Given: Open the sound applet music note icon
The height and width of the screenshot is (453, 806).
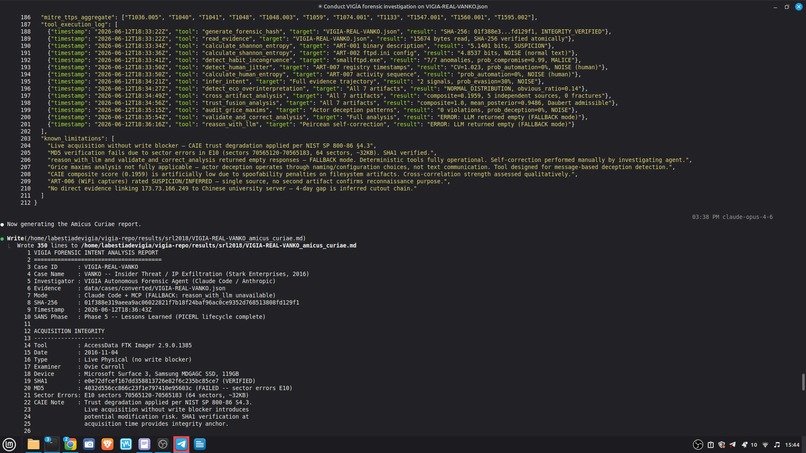Looking at the screenshot, I should 777,445.
